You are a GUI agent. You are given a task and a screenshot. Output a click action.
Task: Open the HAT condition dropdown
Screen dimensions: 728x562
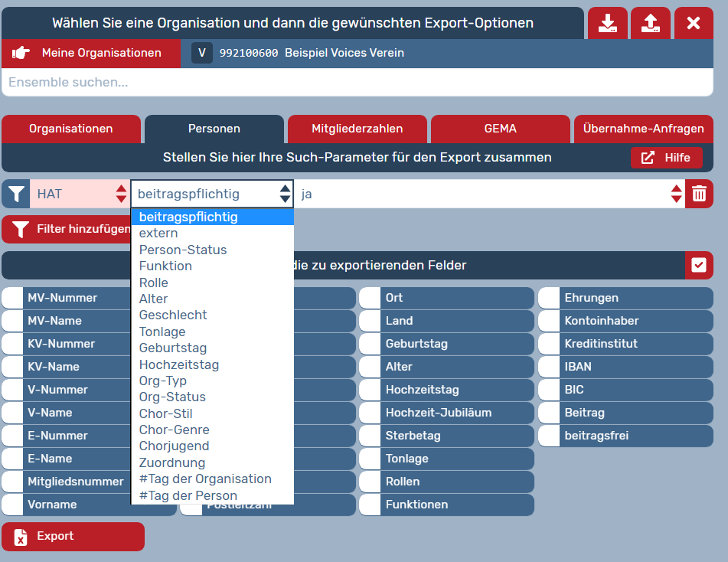[x=80, y=194]
